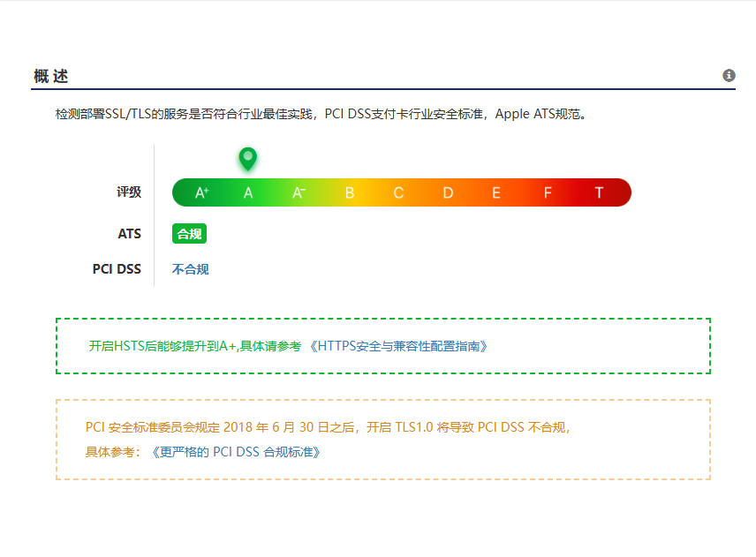Click the B grade on rating scale
The height and width of the screenshot is (557, 756).
click(x=349, y=192)
